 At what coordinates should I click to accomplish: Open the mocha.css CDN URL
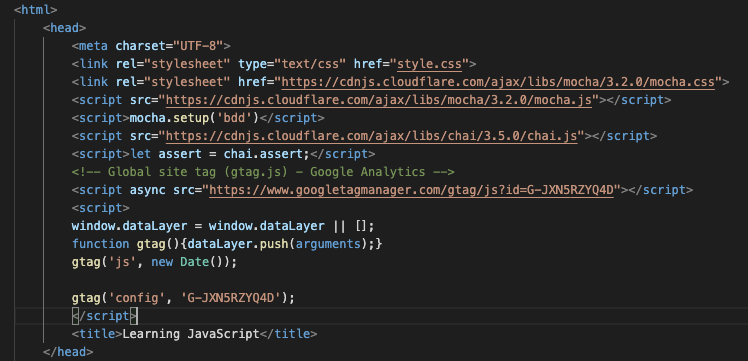pos(498,82)
